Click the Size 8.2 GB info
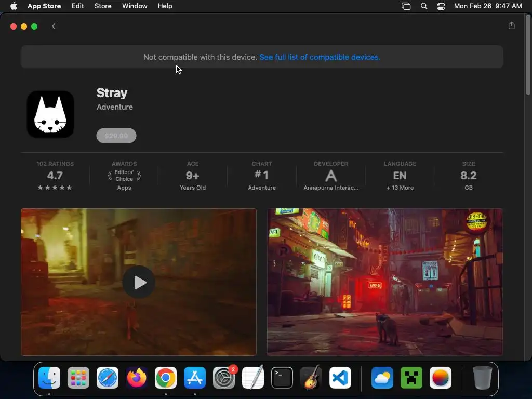Image resolution: width=532 pixels, height=399 pixels. click(469, 176)
